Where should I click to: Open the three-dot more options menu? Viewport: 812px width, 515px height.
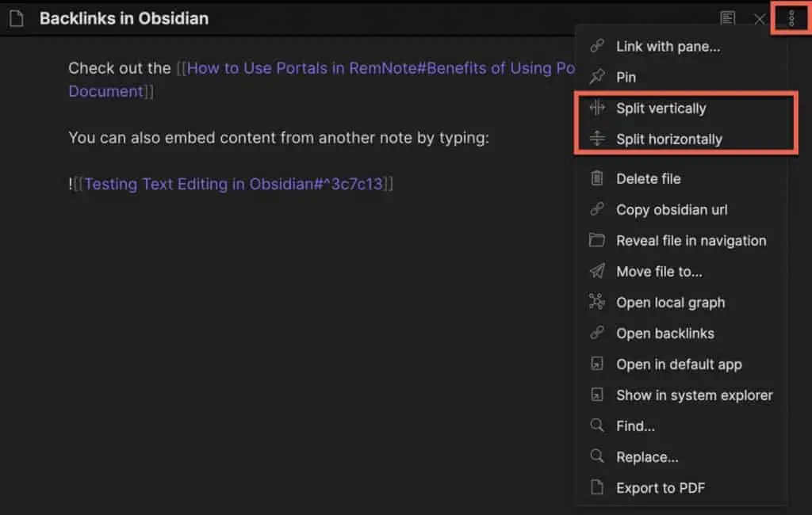pyautogui.click(x=791, y=18)
